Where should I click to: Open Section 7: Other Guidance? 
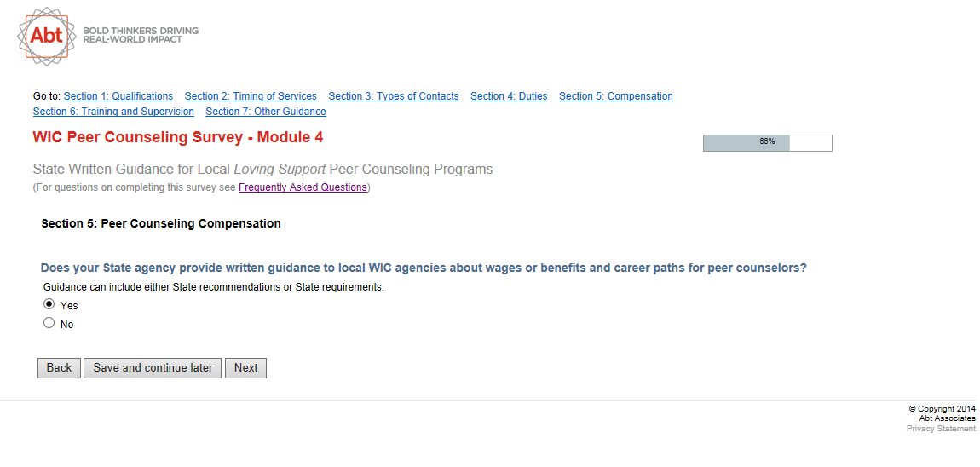[x=265, y=112]
